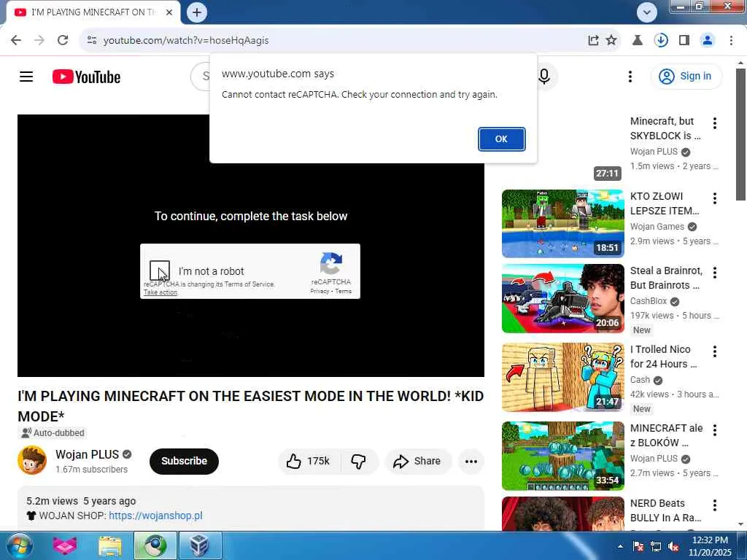Click OK in the reCAPTCHA alert dialog
Viewport: 747px width, 560px height.
pyautogui.click(x=501, y=139)
